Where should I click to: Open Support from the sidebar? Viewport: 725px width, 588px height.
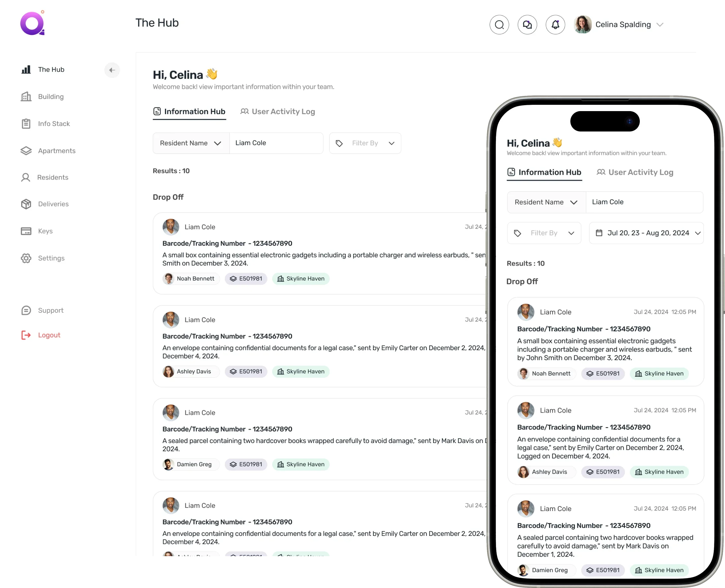51,310
